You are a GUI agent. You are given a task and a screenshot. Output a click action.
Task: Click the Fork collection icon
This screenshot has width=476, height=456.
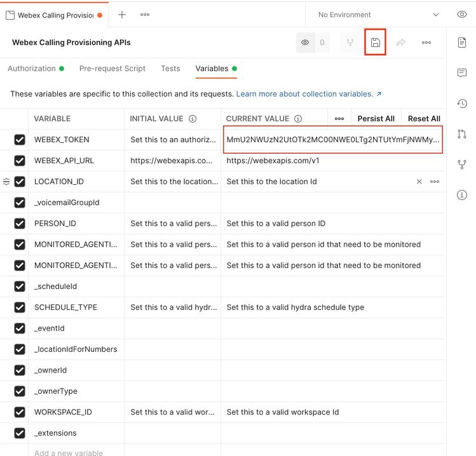[350, 43]
